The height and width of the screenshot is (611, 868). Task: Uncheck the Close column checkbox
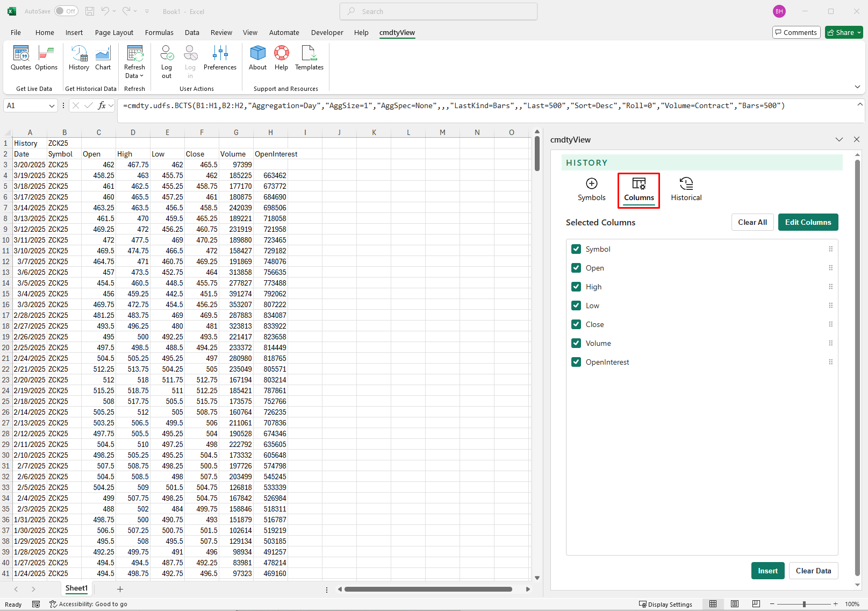click(576, 324)
